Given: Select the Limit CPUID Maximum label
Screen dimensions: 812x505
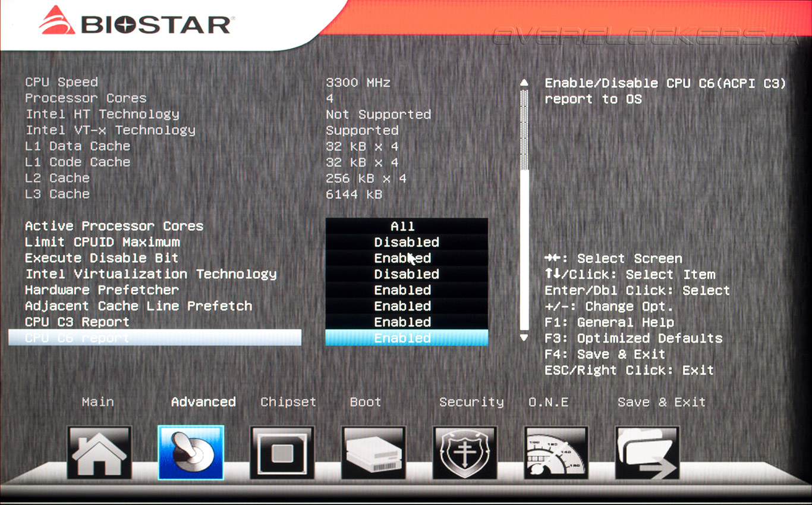Looking at the screenshot, I should 102,242.
